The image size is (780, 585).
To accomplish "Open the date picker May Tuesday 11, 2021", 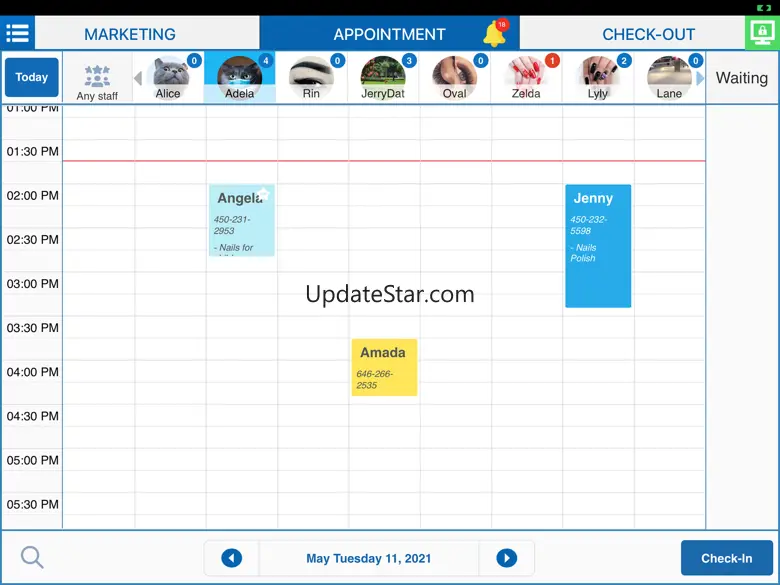I will pyautogui.click(x=369, y=558).
